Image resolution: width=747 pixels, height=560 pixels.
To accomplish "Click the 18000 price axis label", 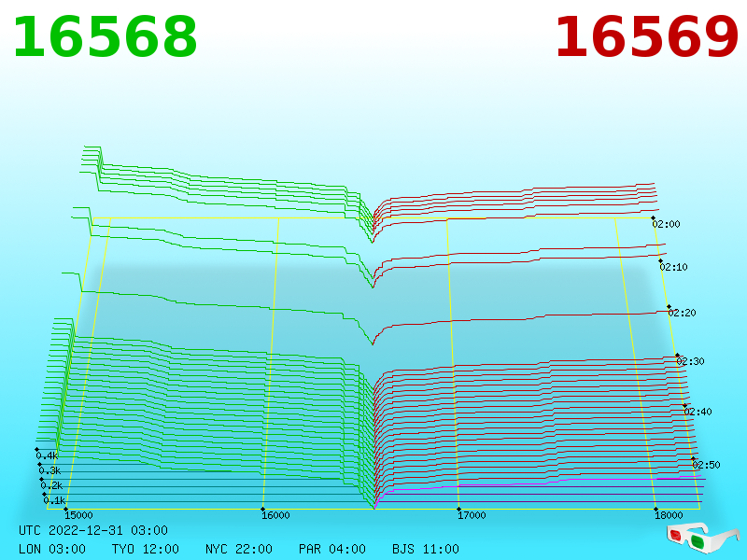I will pyautogui.click(x=669, y=515).
